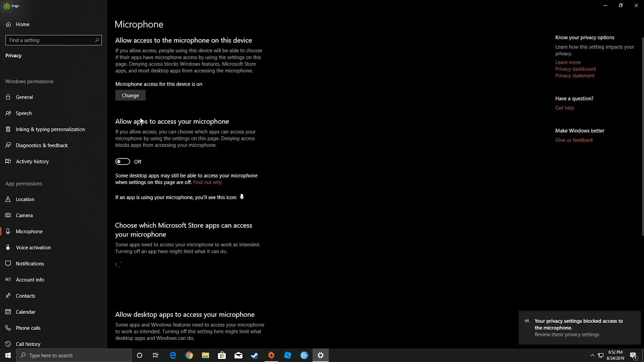
Task: Click the taskbar Type here to search box
Action: point(73,355)
